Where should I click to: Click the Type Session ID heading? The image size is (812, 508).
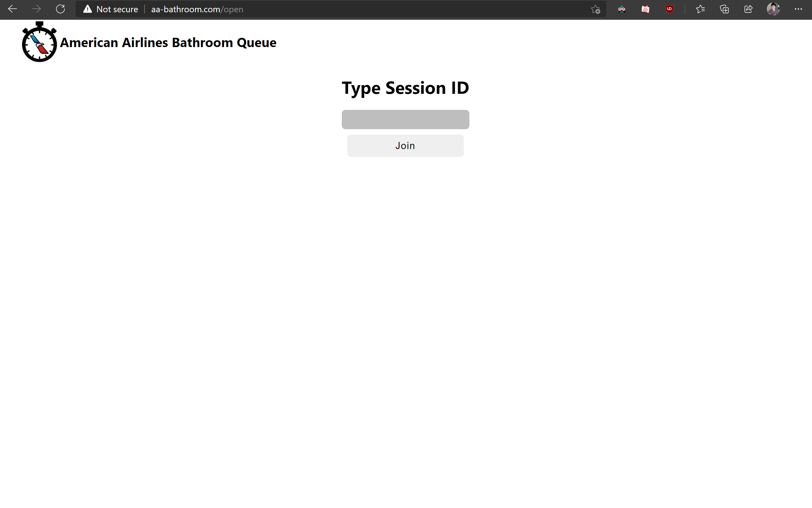tap(405, 88)
